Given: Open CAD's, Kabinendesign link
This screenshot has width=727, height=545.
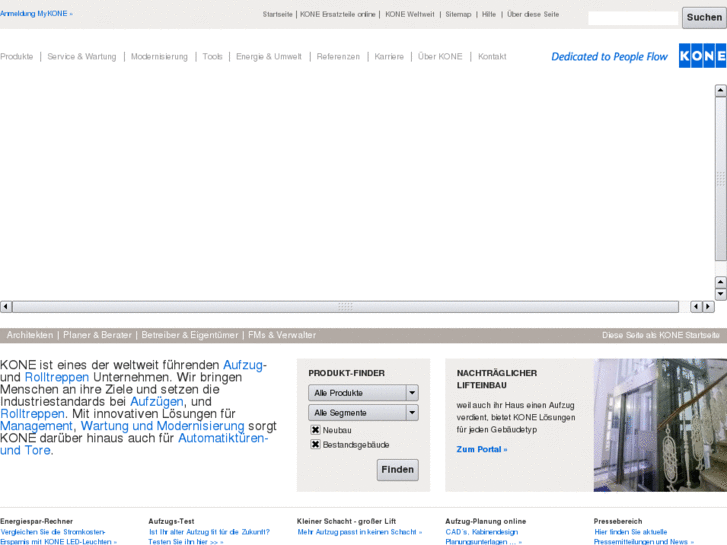Looking at the screenshot, I should (482, 532).
